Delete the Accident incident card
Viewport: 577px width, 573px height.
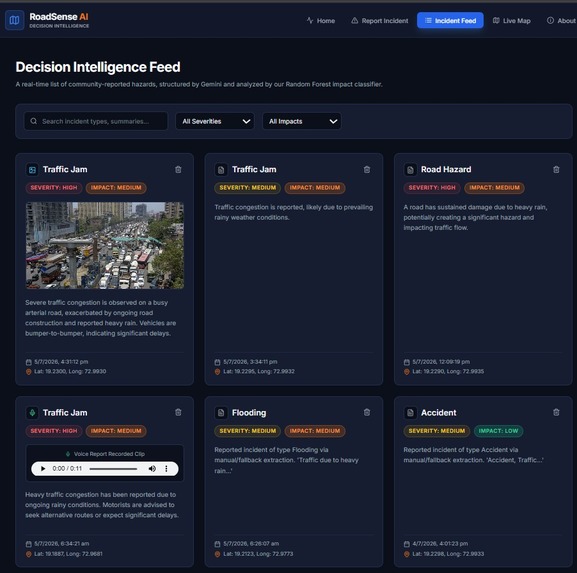tap(556, 412)
